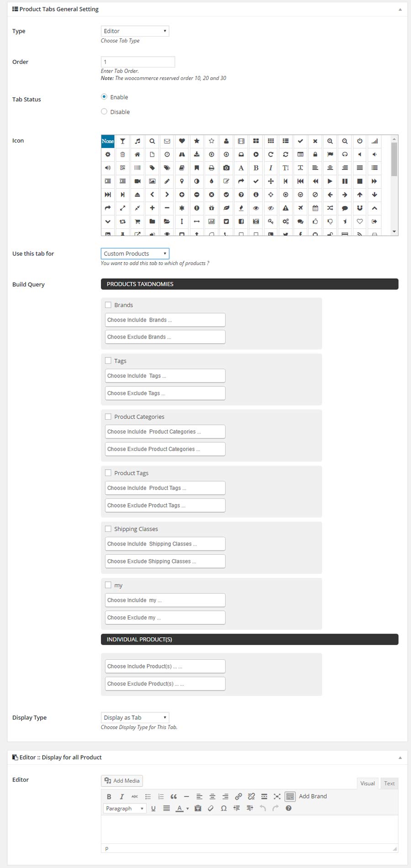
Task: Click the icon grid's vertical scrollbar thumb
Action: tap(394, 159)
